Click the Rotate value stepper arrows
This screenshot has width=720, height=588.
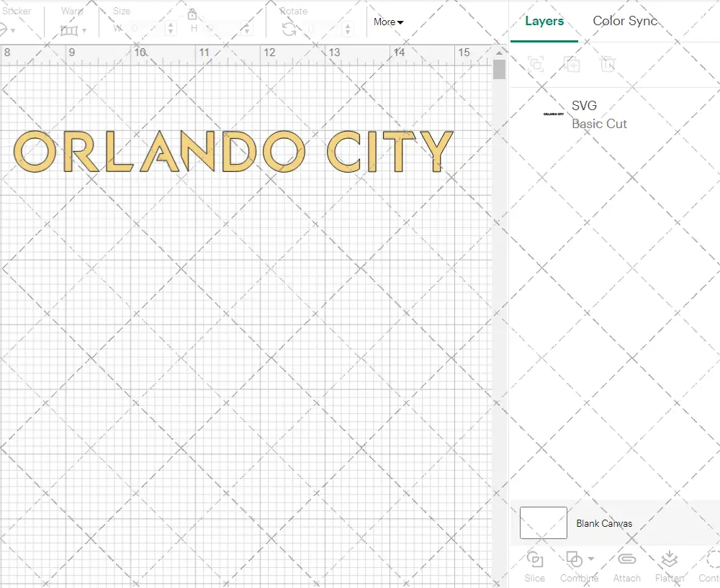pyautogui.click(x=348, y=29)
